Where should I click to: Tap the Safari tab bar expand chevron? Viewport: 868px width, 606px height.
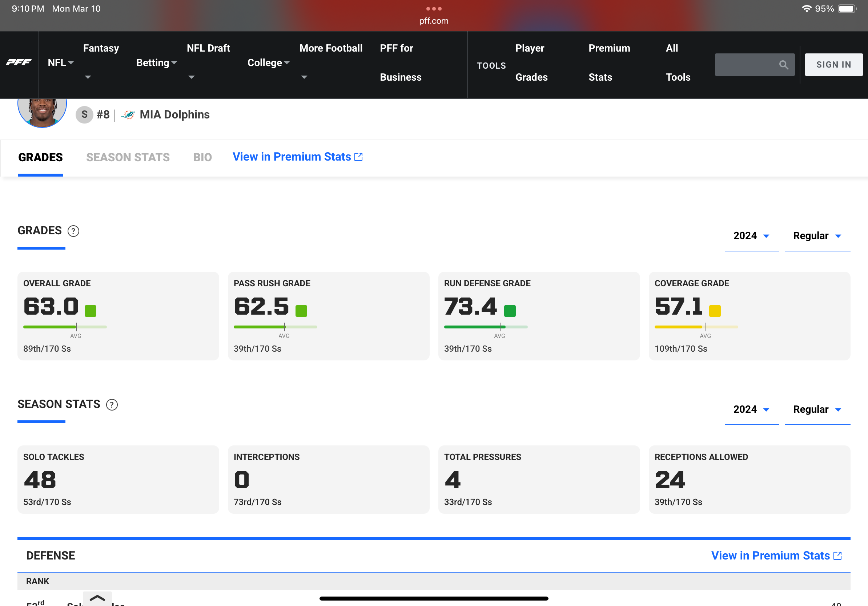(97, 598)
